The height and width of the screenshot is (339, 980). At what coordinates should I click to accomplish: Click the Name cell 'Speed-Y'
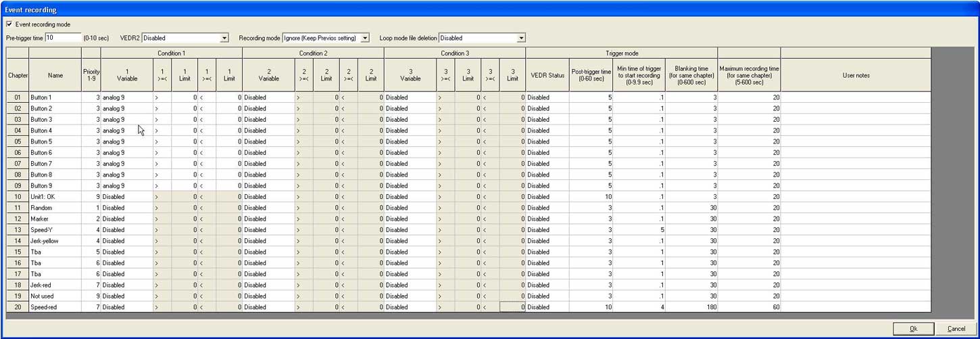(x=55, y=230)
